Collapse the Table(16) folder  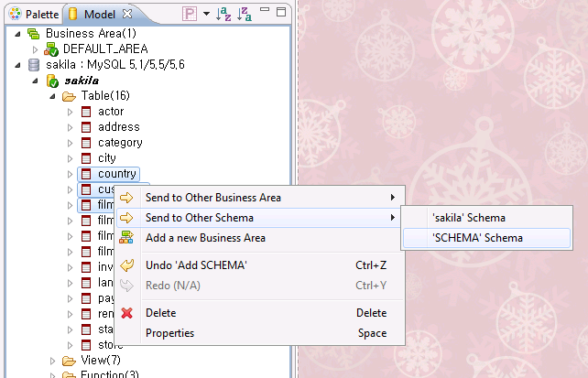[52, 96]
